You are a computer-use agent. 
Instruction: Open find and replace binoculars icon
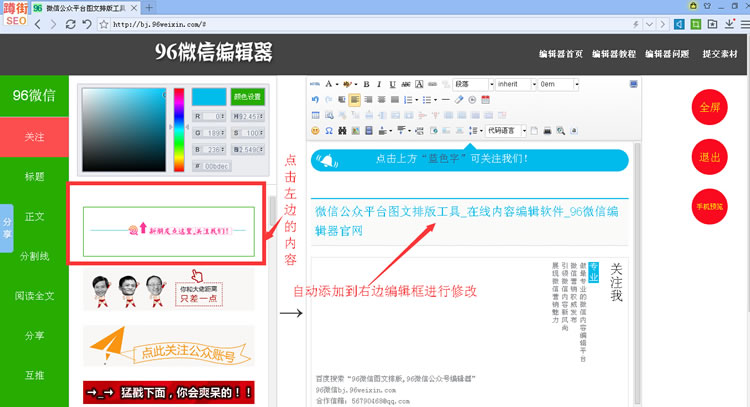[x=342, y=130]
